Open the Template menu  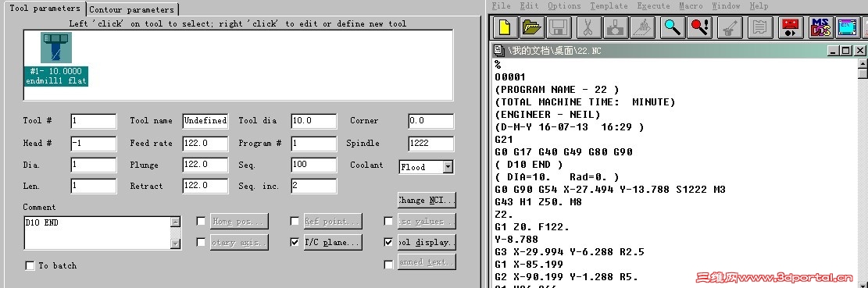[x=609, y=6]
